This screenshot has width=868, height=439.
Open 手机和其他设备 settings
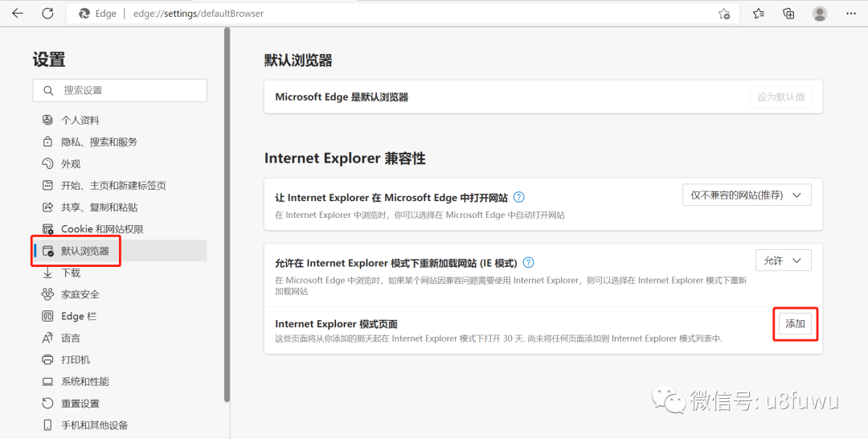95,425
